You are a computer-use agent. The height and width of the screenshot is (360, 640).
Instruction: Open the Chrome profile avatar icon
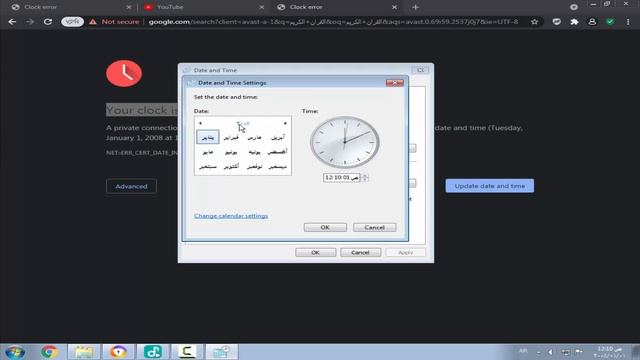pyautogui.click(x=592, y=22)
